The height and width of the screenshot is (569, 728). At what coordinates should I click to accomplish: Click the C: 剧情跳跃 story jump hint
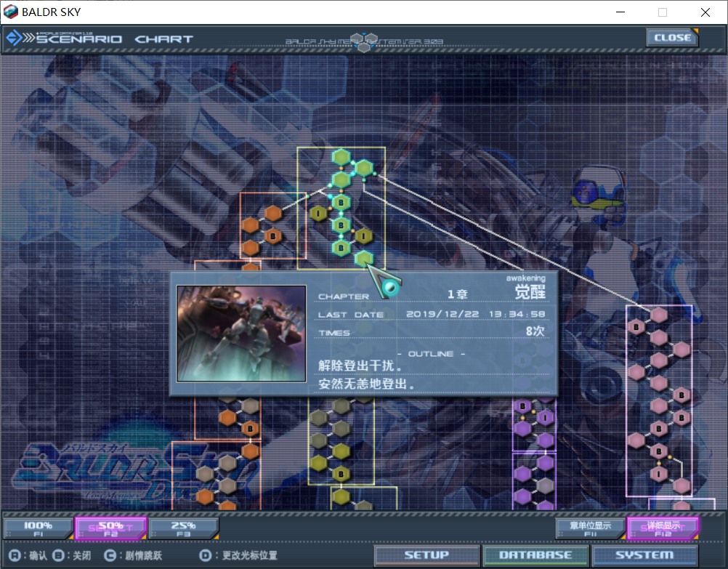pos(133,555)
